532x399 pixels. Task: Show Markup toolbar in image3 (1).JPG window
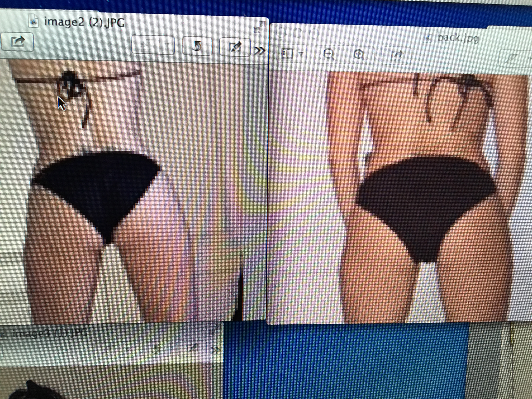[192, 348]
